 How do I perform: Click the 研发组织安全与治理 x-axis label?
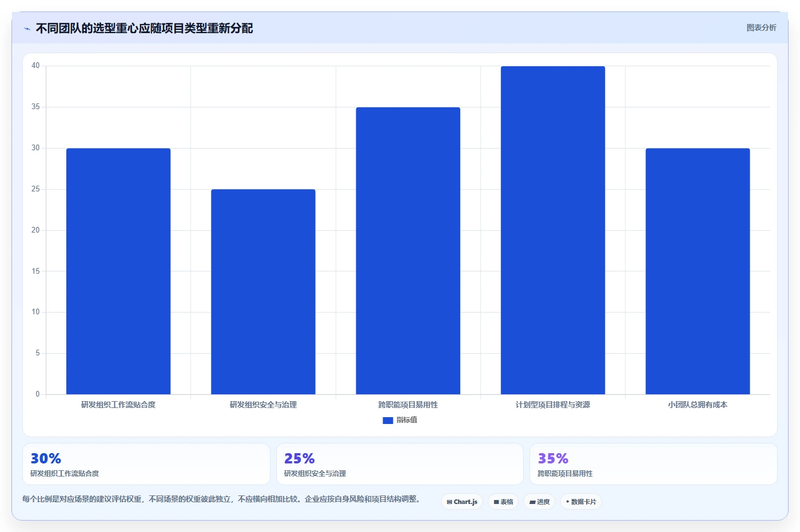(x=263, y=405)
